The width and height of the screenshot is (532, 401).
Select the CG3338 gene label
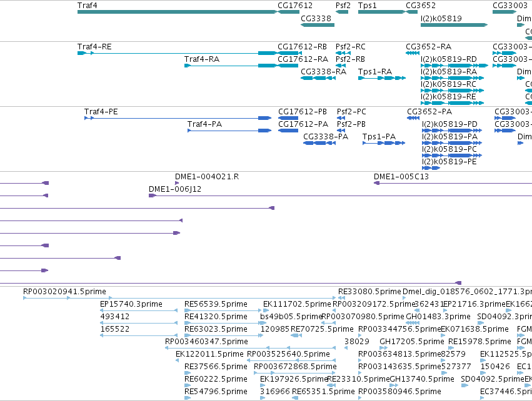(x=316, y=18)
